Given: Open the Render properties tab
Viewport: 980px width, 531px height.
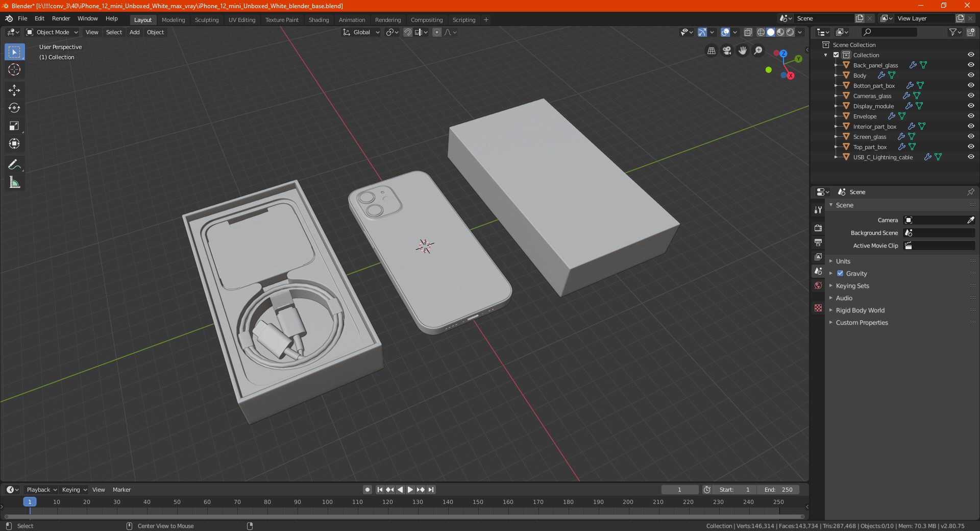Looking at the screenshot, I should 818,228.
